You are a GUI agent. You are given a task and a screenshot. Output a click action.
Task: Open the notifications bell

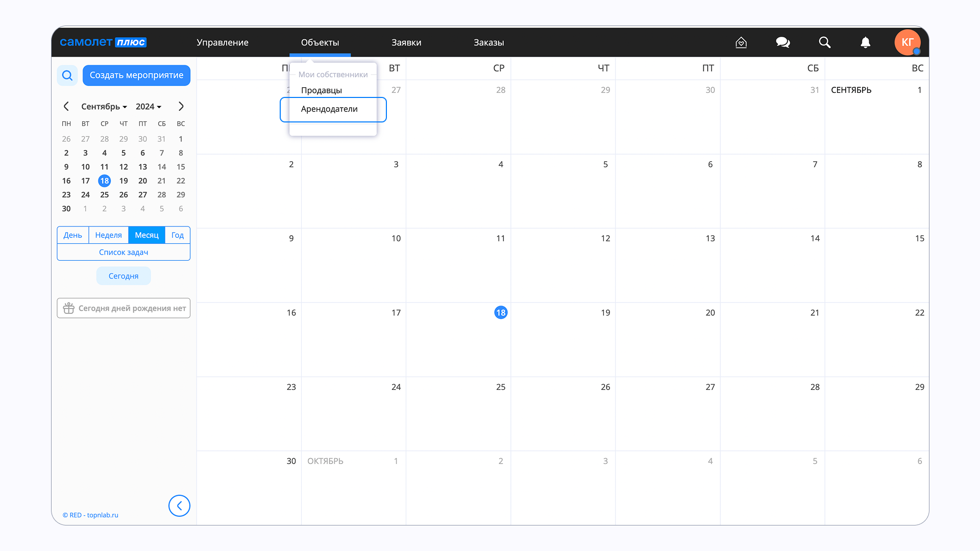click(x=865, y=42)
